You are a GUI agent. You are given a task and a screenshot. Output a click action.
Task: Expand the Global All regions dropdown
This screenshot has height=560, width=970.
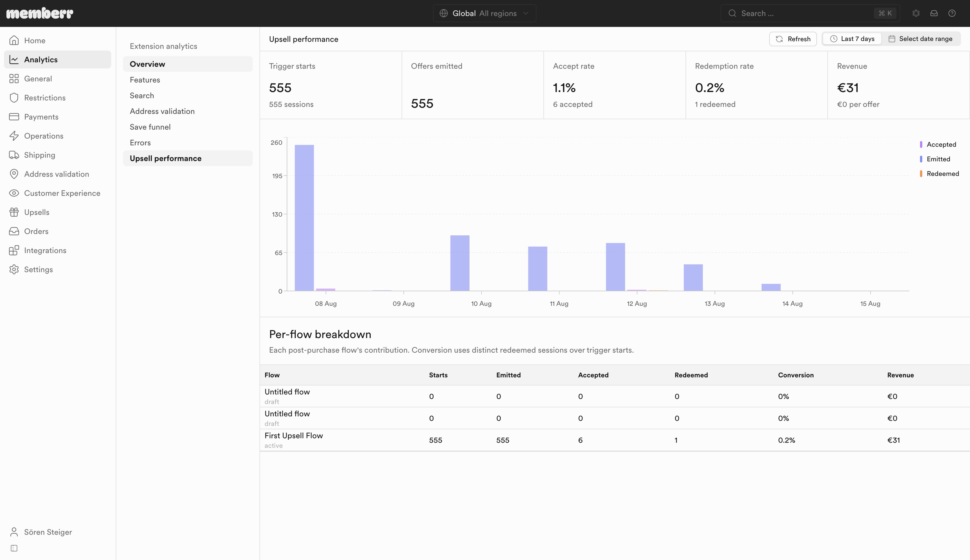(485, 13)
